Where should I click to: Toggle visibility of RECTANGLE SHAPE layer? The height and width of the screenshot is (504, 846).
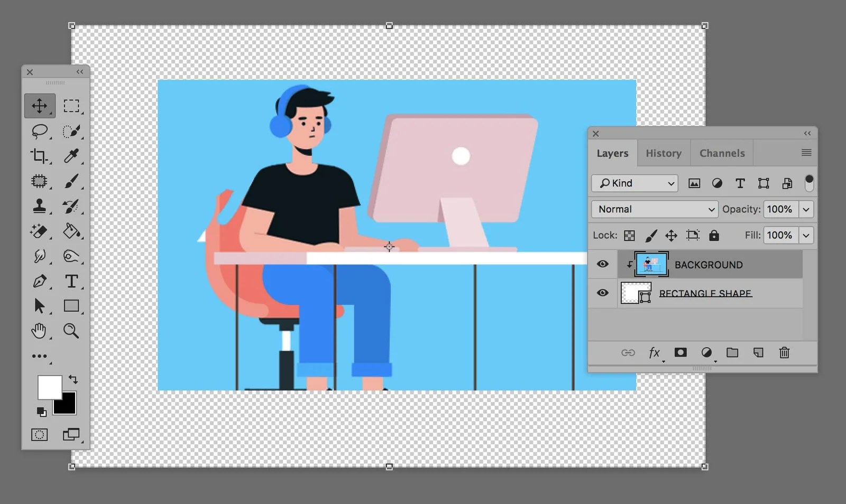click(x=602, y=293)
